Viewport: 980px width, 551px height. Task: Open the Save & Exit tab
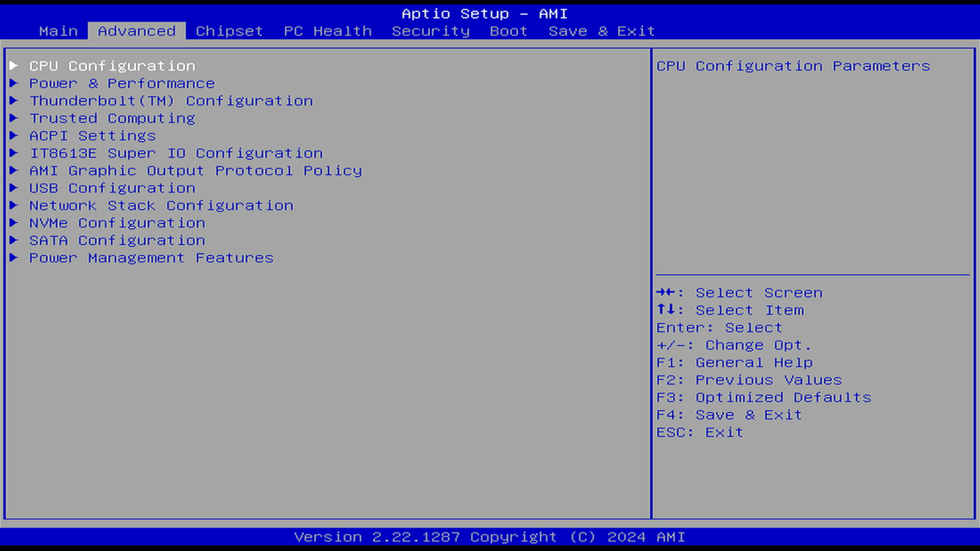(601, 31)
